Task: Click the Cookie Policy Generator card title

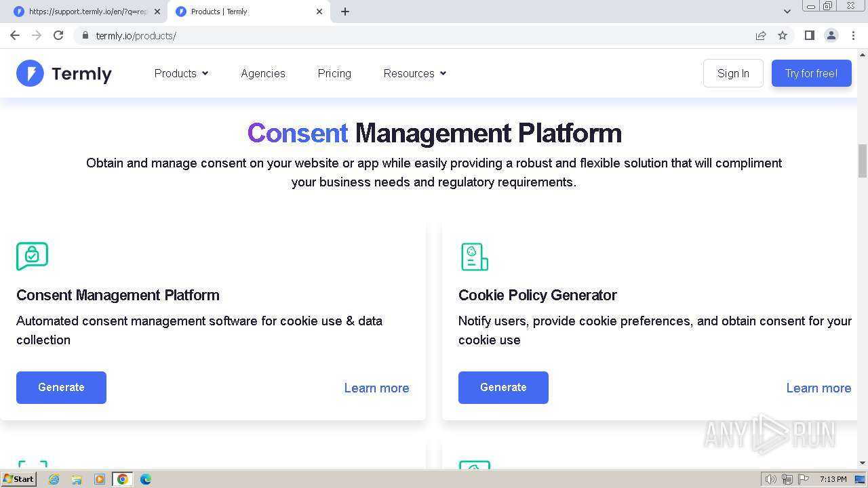Action: 538,295
